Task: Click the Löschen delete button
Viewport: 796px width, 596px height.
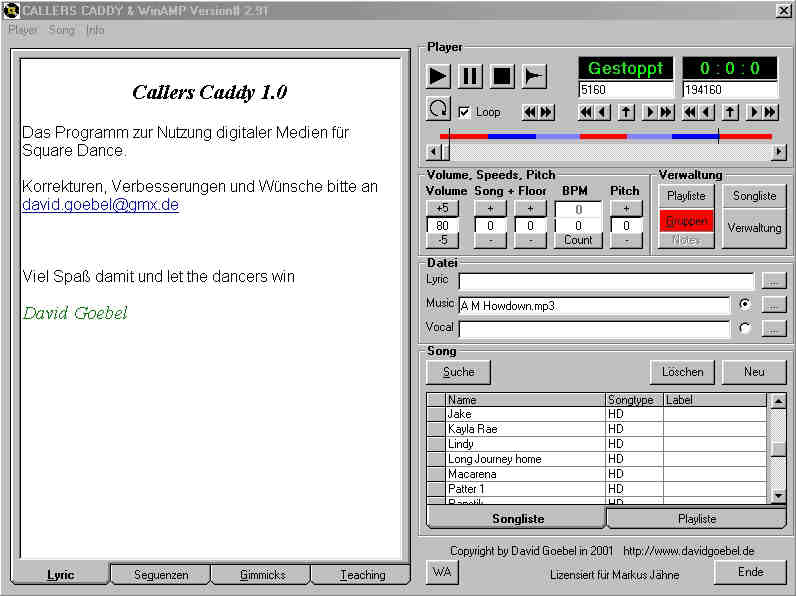Action: point(682,372)
